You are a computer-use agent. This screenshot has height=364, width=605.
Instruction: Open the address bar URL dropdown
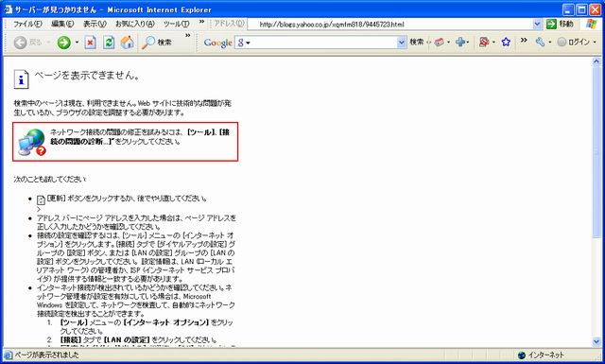(537, 24)
